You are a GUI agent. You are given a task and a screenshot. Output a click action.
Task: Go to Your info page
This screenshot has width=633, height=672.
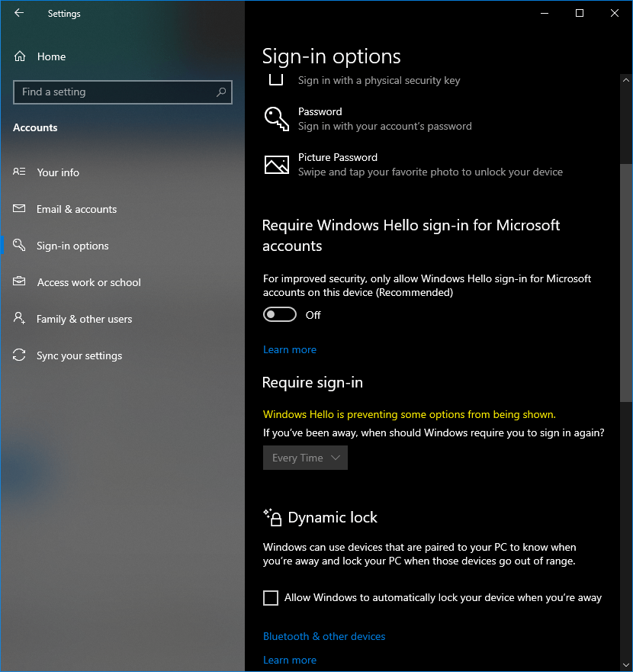[122, 172]
